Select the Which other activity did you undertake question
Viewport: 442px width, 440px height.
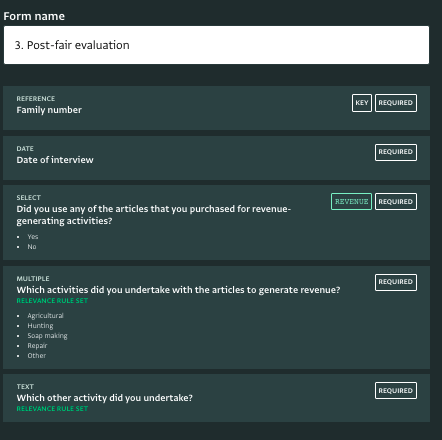click(x=105, y=398)
